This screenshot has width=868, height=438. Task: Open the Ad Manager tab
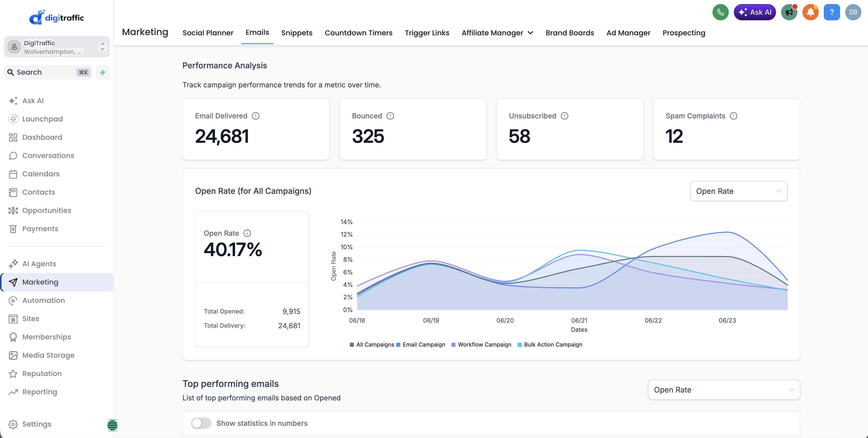[x=628, y=33]
